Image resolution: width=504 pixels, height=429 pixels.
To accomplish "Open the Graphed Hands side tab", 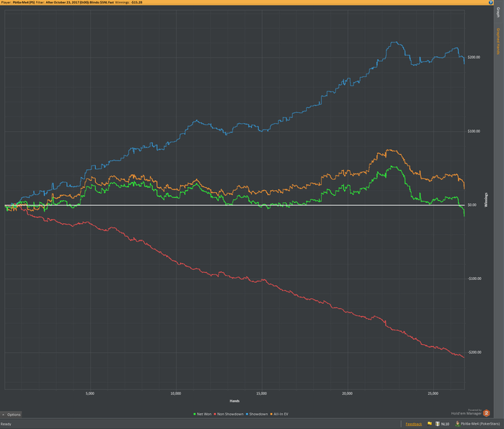I will (x=498, y=41).
